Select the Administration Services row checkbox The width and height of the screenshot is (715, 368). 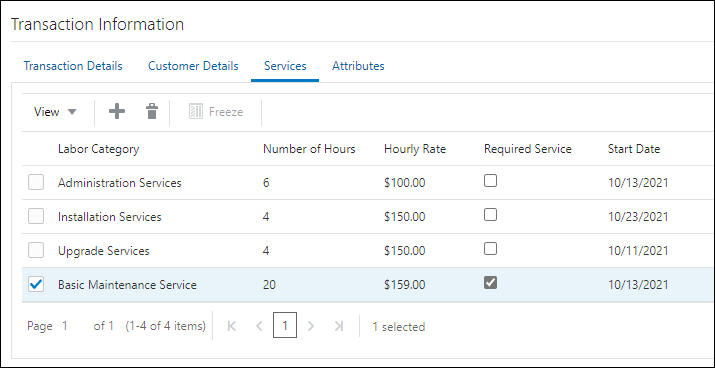click(x=36, y=182)
